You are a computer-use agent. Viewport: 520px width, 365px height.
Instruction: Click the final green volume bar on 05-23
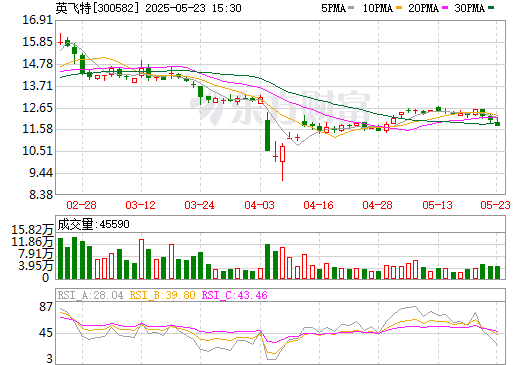[x=497, y=272]
